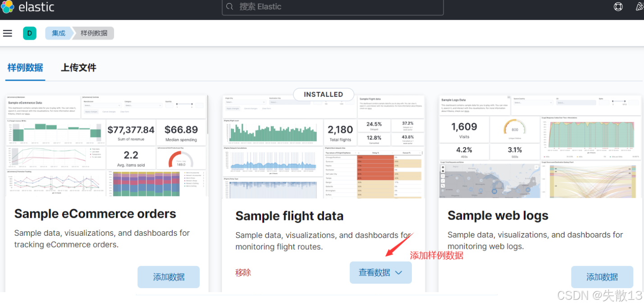Click the 2,180 total flights value

tap(340, 130)
